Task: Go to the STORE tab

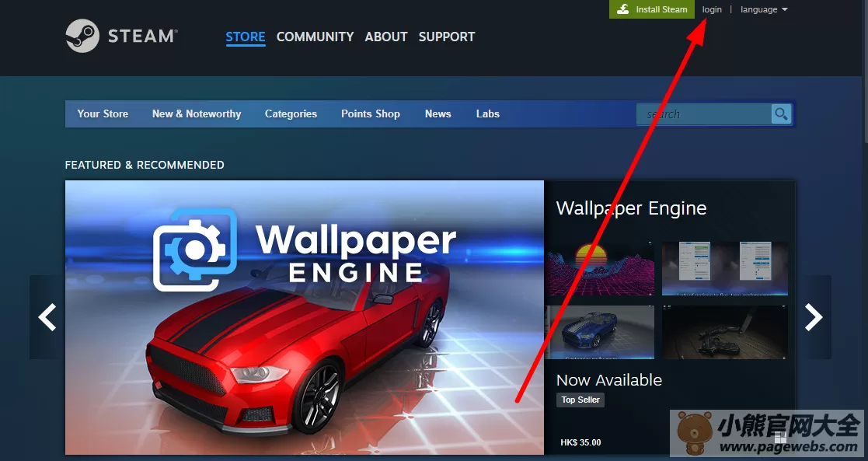Action: click(x=246, y=37)
